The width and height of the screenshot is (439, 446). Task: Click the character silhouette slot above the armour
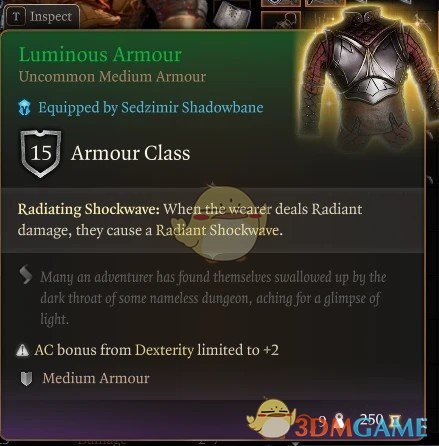pos(281,20)
